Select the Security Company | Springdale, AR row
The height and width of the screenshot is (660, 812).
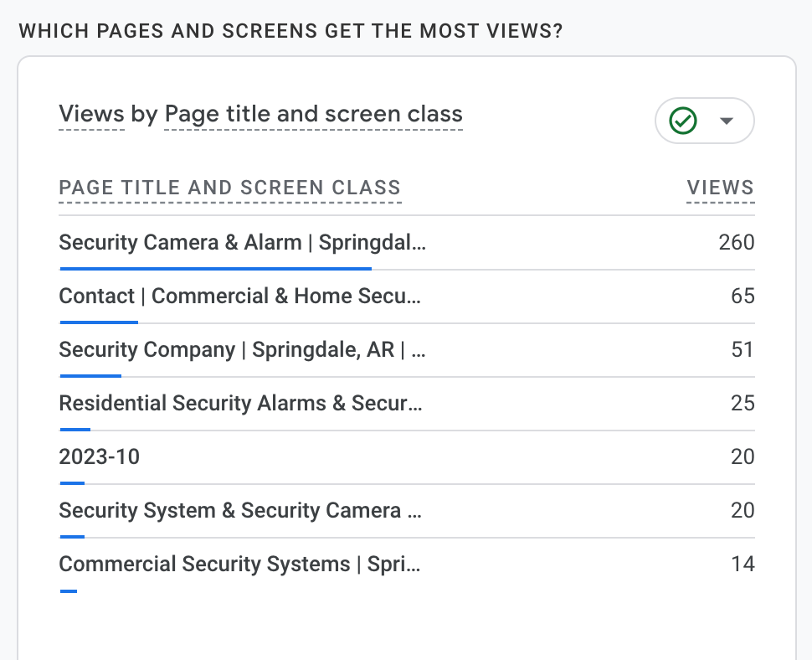click(242, 350)
